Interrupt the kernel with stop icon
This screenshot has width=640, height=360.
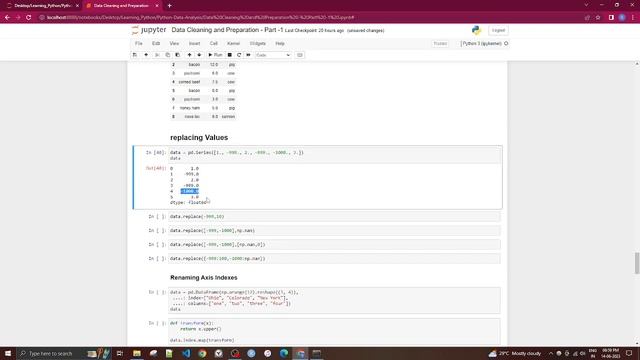pos(230,55)
